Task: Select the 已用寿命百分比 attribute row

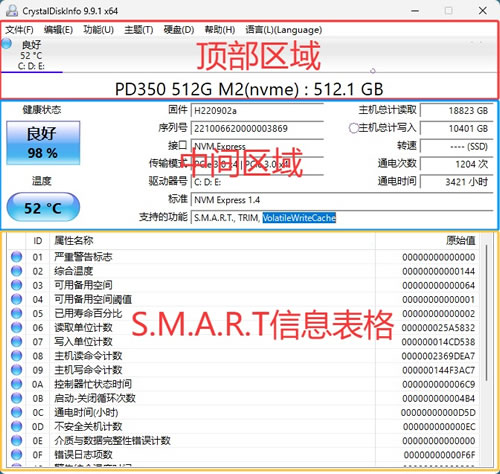Action: pyautogui.click(x=243, y=313)
